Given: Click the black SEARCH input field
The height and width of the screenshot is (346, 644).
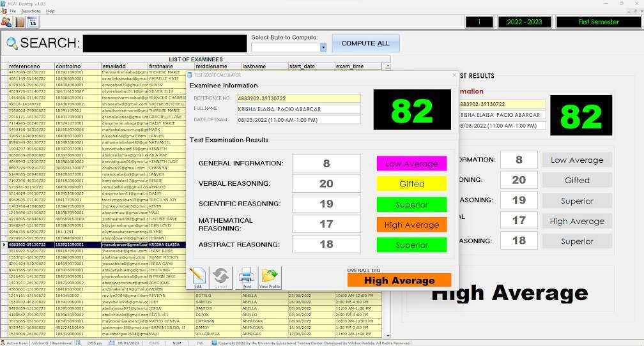Looking at the screenshot, I should click(164, 43).
